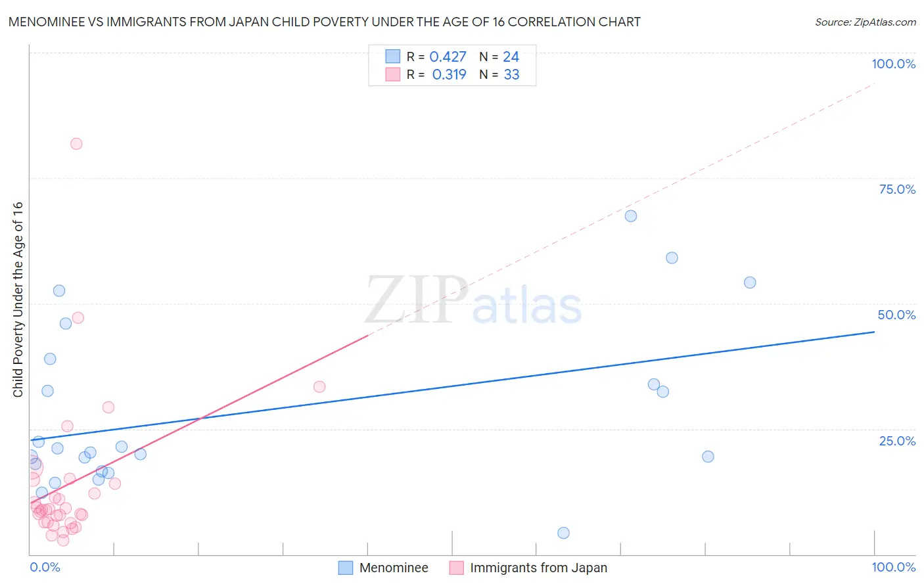This screenshot has height=586, width=924.
Task: Click the pink data point near 33%
Action: pos(319,386)
